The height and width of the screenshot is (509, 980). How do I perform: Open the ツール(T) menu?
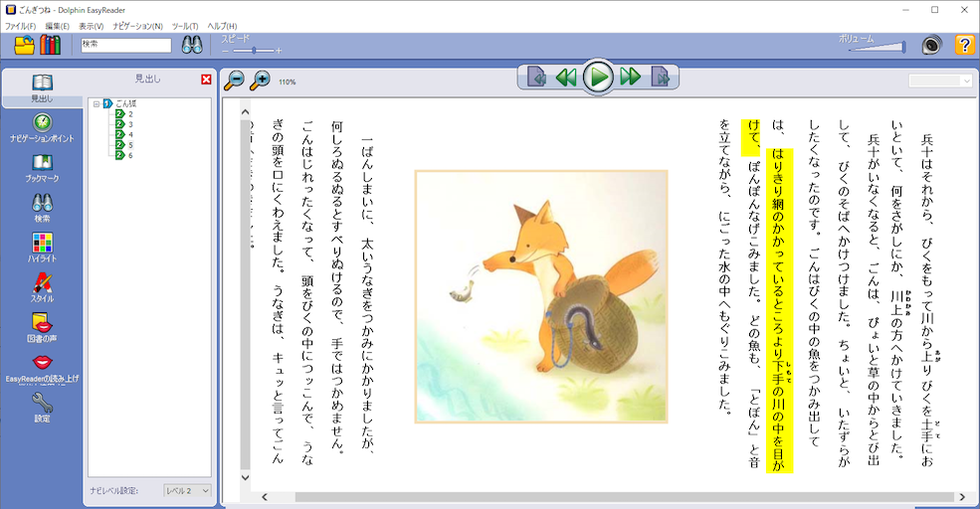click(x=185, y=26)
